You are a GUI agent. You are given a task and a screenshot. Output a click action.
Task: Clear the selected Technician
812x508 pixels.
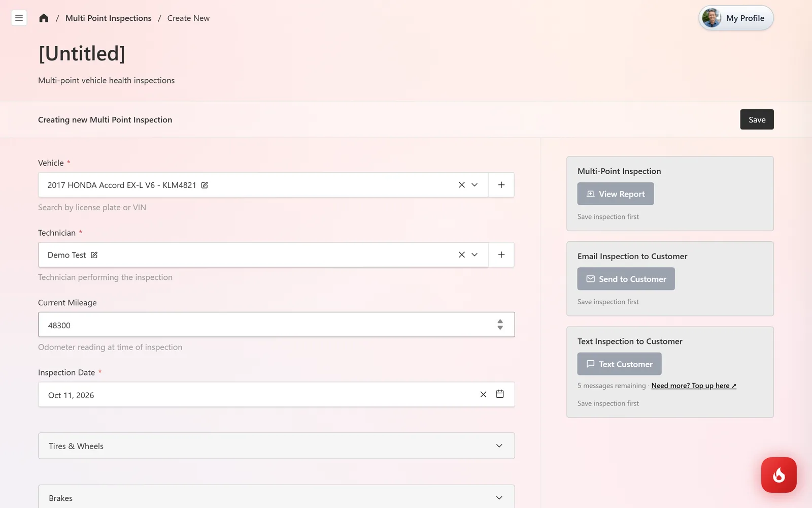(461, 255)
